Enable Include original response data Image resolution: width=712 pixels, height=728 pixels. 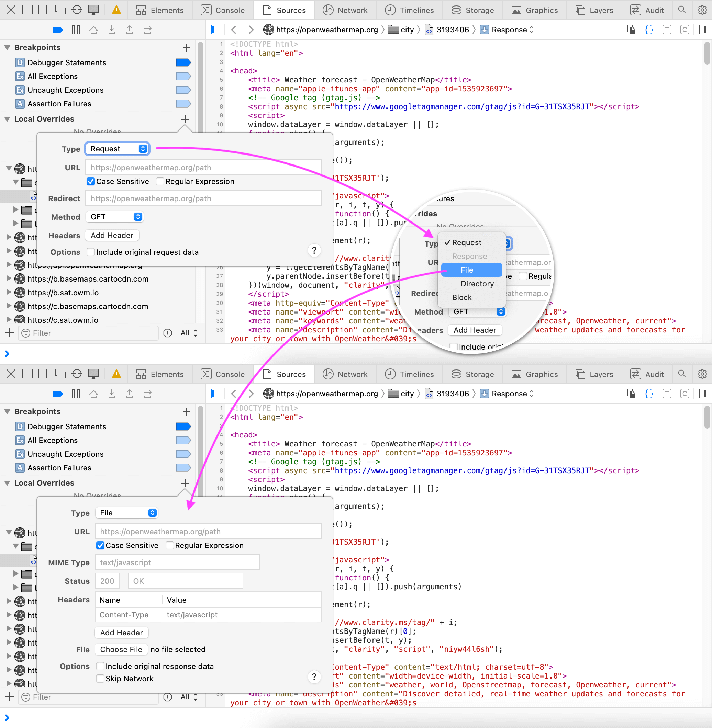coord(100,666)
